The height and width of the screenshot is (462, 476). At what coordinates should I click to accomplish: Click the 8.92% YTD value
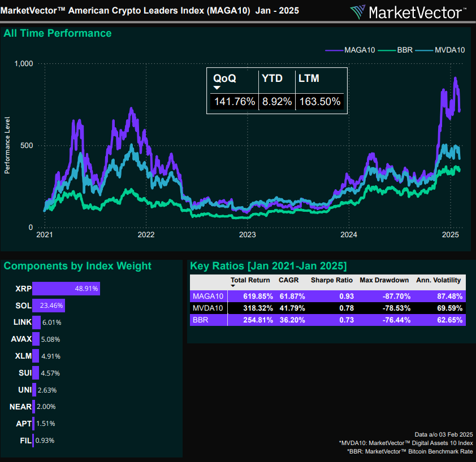[x=277, y=101]
